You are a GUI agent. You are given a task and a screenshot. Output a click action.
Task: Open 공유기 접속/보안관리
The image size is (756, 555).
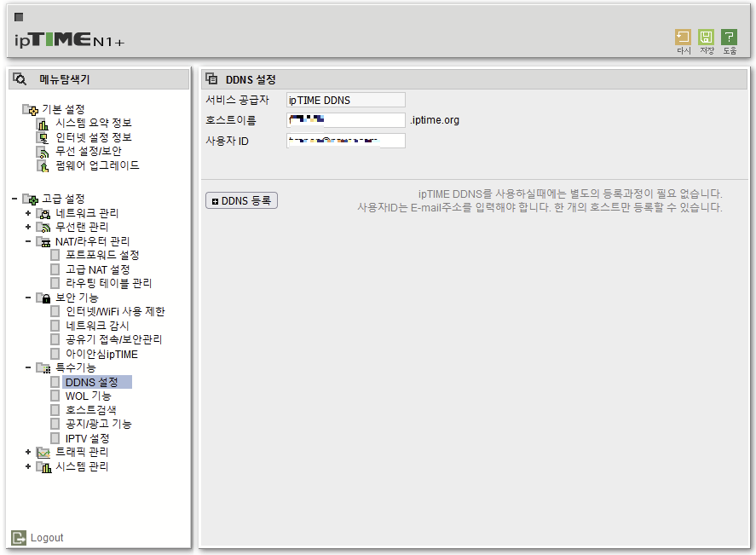point(114,339)
